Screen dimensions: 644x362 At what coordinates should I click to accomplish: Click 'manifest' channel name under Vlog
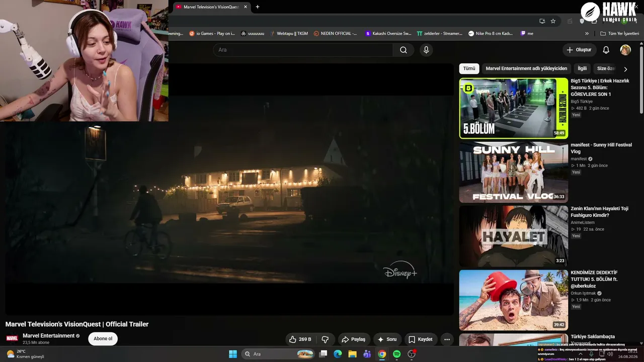579,159
